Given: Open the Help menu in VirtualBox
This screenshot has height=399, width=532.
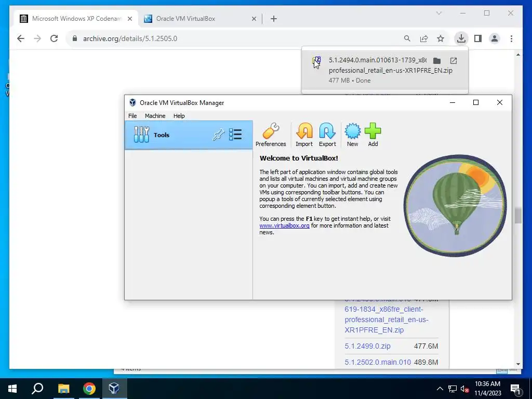Looking at the screenshot, I should [179, 116].
